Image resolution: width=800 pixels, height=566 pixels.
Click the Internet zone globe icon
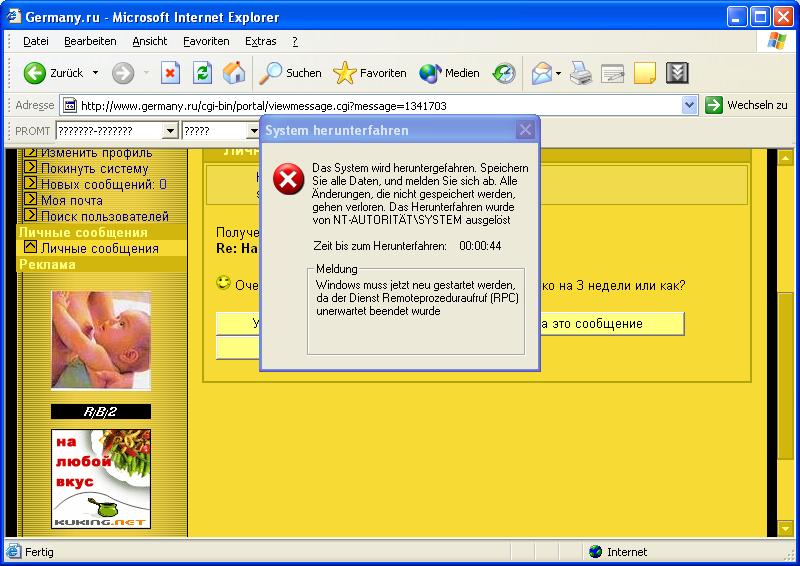(x=595, y=552)
